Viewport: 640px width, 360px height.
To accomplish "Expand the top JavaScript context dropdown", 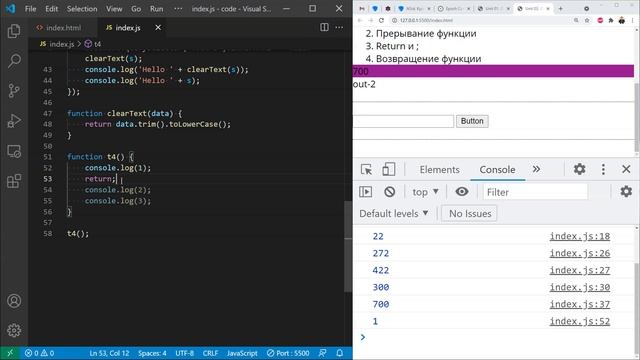I will click(425, 192).
